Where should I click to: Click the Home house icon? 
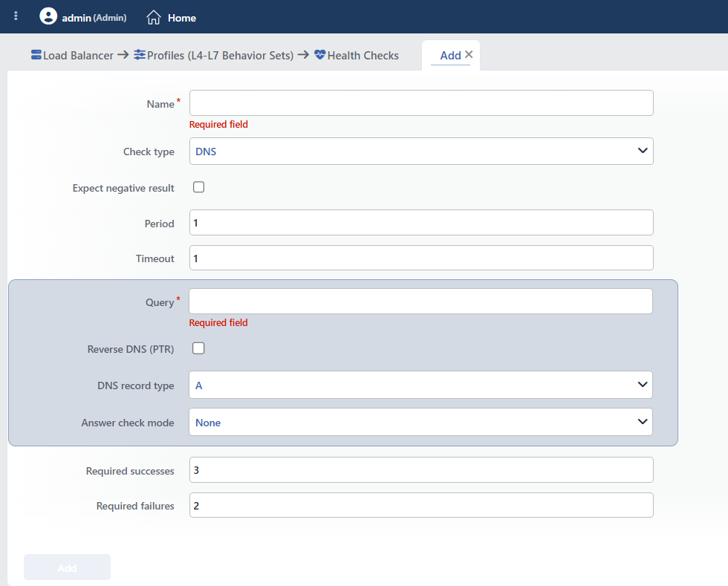[x=154, y=18]
